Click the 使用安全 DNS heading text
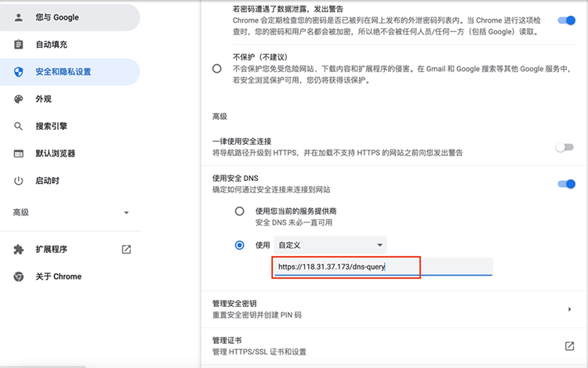588x368 pixels. click(235, 179)
